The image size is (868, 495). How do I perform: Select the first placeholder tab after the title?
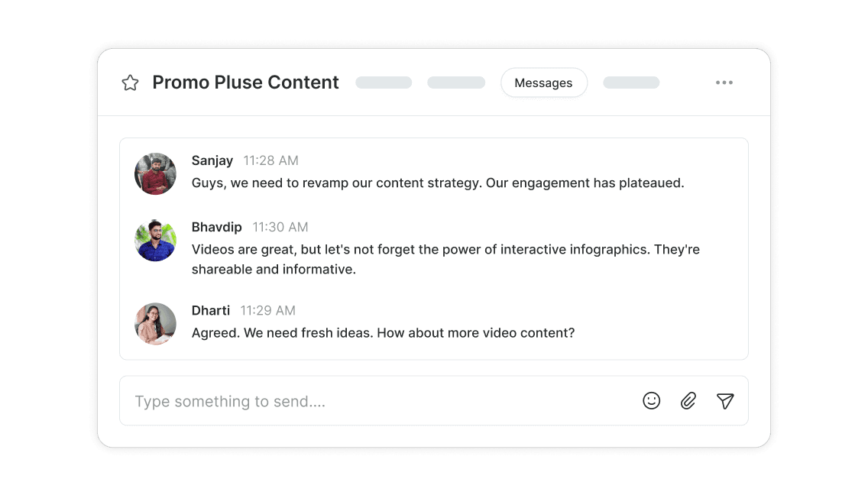click(x=384, y=82)
